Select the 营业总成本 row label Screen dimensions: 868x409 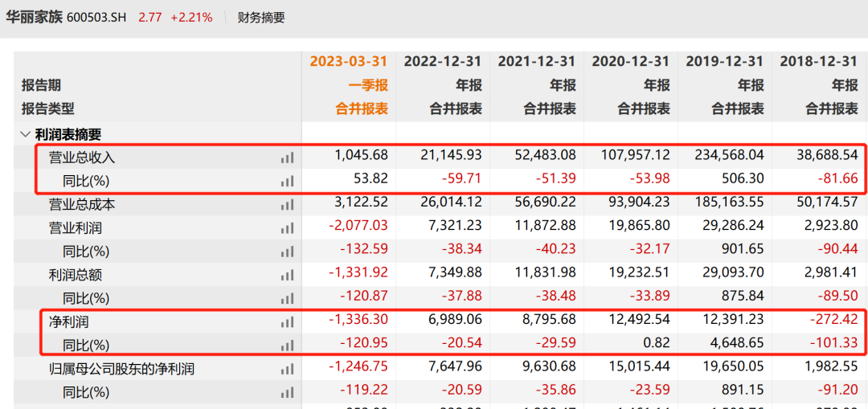pos(82,205)
